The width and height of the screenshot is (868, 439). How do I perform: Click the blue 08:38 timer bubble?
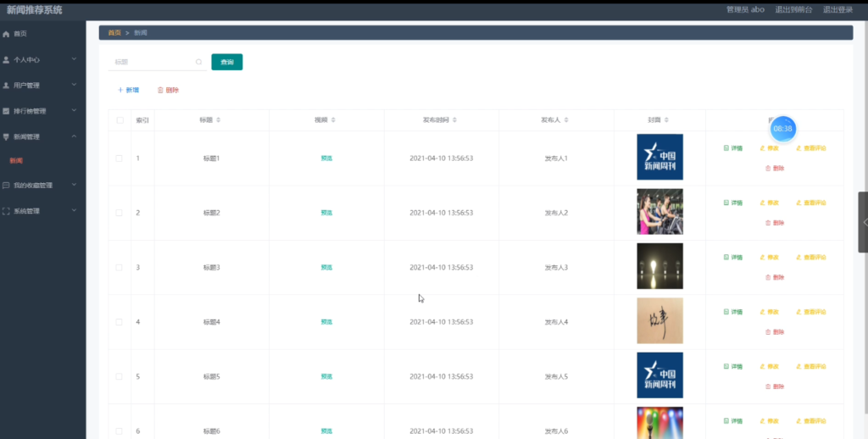tap(782, 129)
